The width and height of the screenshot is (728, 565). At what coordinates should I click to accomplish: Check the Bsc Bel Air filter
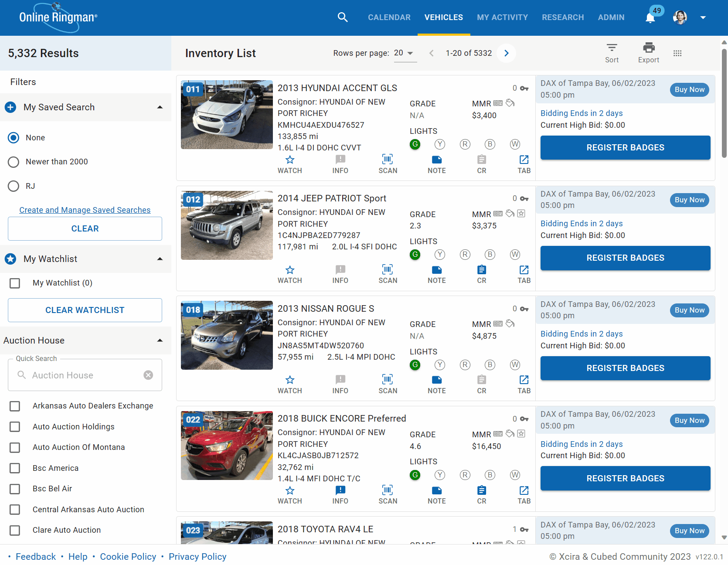coord(15,489)
